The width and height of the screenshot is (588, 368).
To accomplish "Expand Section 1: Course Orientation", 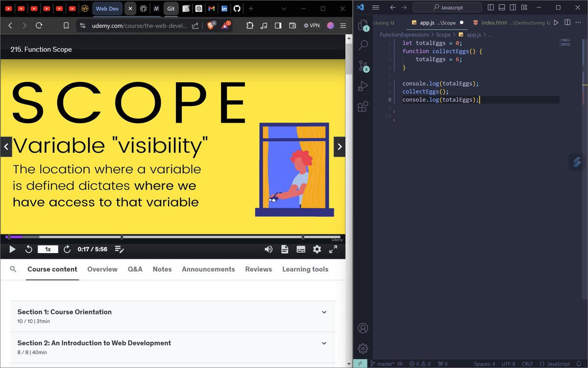I will pyautogui.click(x=172, y=316).
